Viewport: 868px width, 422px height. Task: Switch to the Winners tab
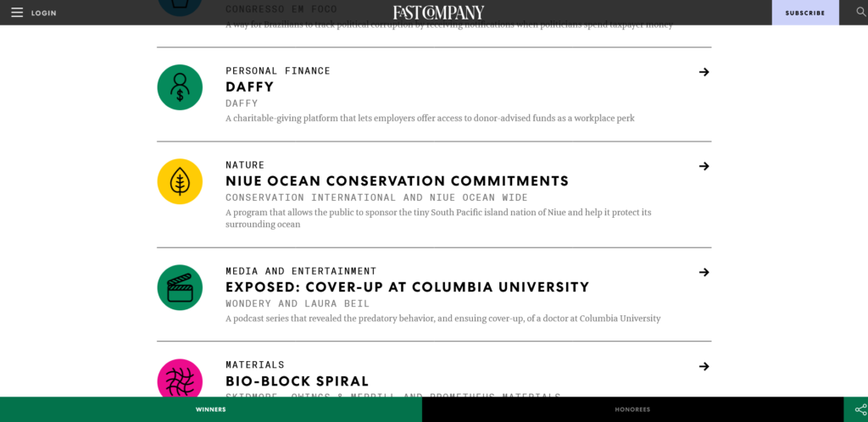[211, 409]
